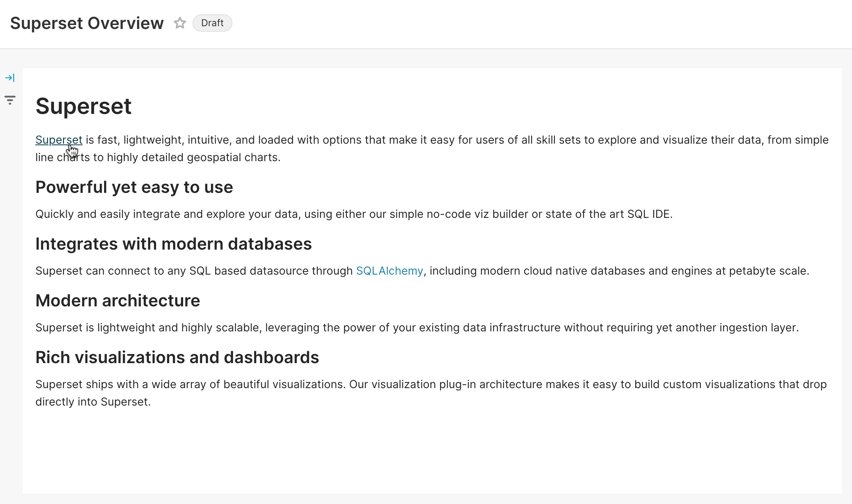Open the Superset hyperlink
Viewport: 852px width, 504px height.
[x=59, y=140]
